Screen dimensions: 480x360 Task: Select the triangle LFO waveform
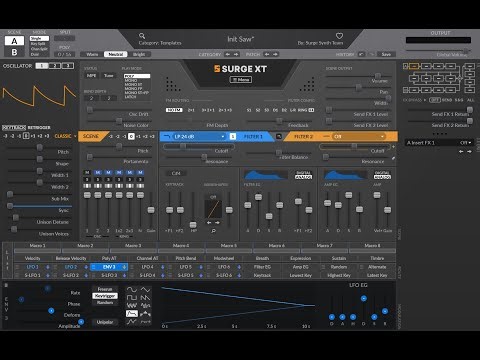(x=145, y=289)
